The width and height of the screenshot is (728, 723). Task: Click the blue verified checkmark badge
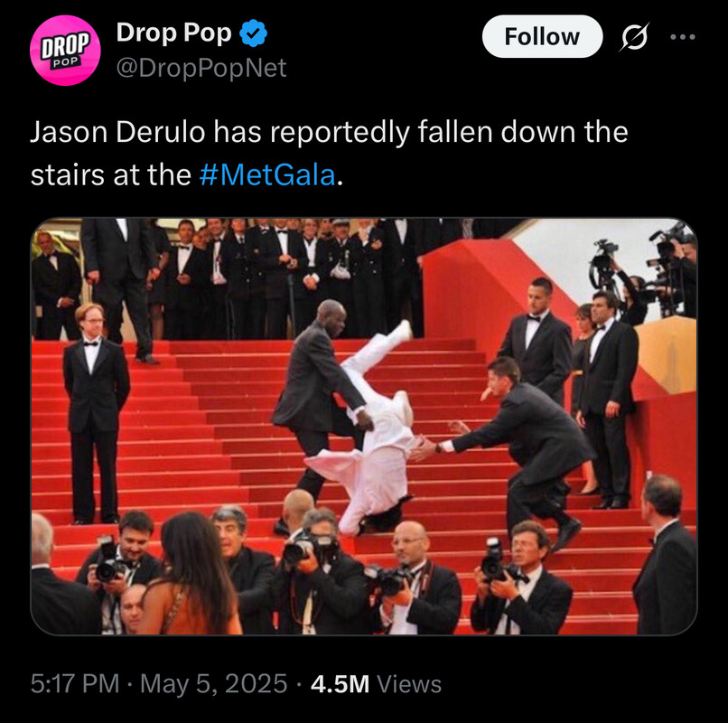(x=253, y=33)
